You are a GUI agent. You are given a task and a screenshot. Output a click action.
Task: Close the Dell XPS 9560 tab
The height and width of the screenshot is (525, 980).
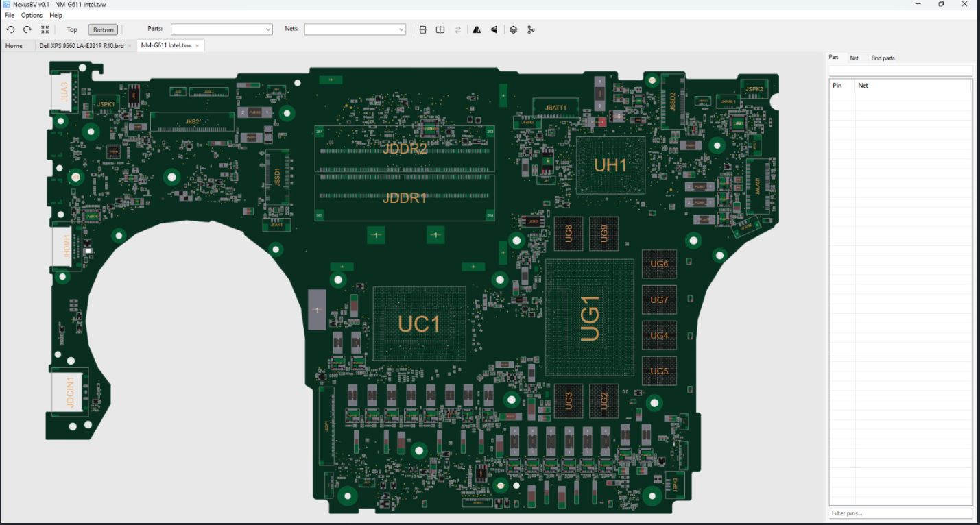130,46
